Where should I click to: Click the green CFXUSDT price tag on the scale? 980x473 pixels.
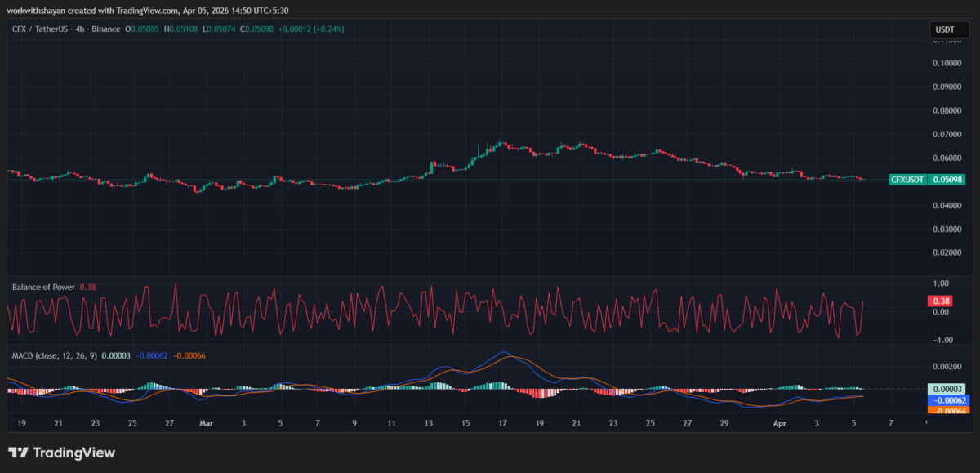click(x=925, y=179)
